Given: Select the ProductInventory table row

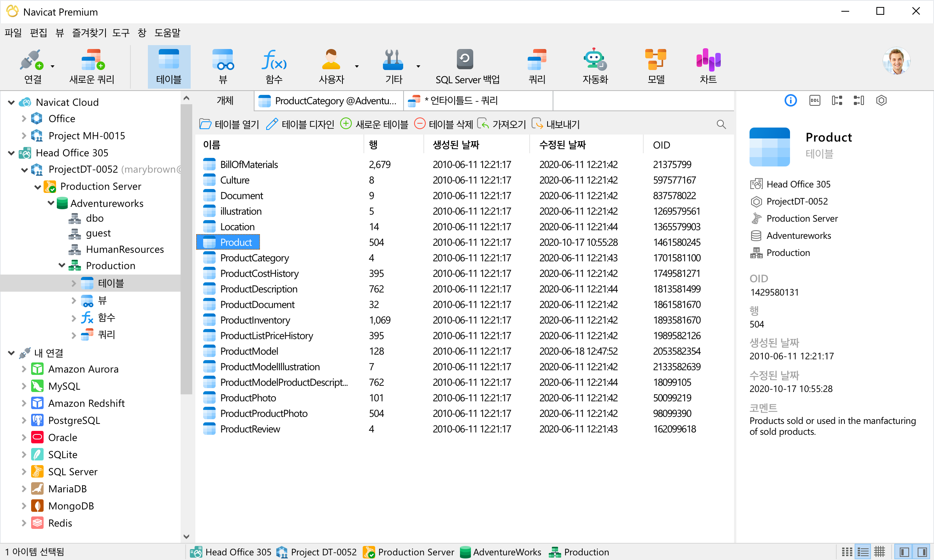Looking at the screenshot, I should tap(255, 320).
